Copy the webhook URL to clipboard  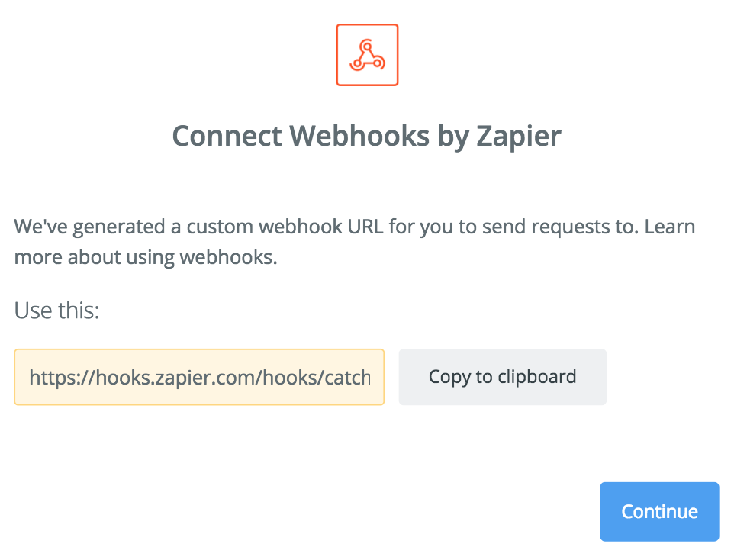[x=502, y=377]
